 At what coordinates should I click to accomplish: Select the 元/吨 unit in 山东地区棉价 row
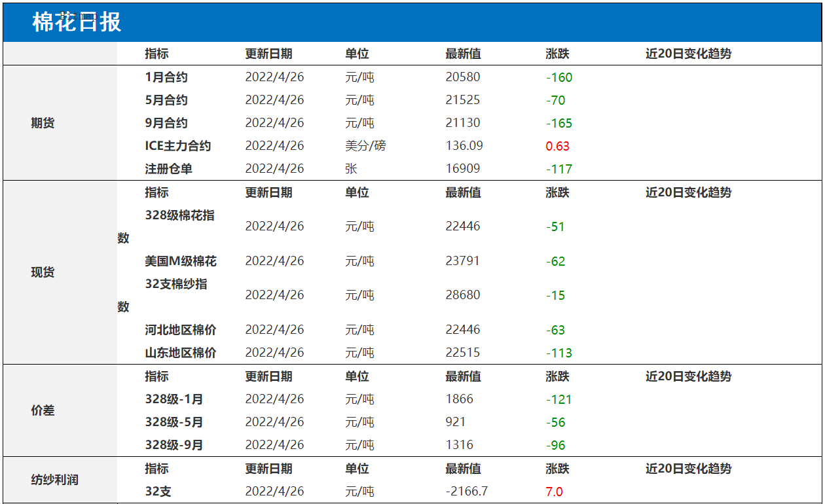tap(360, 353)
